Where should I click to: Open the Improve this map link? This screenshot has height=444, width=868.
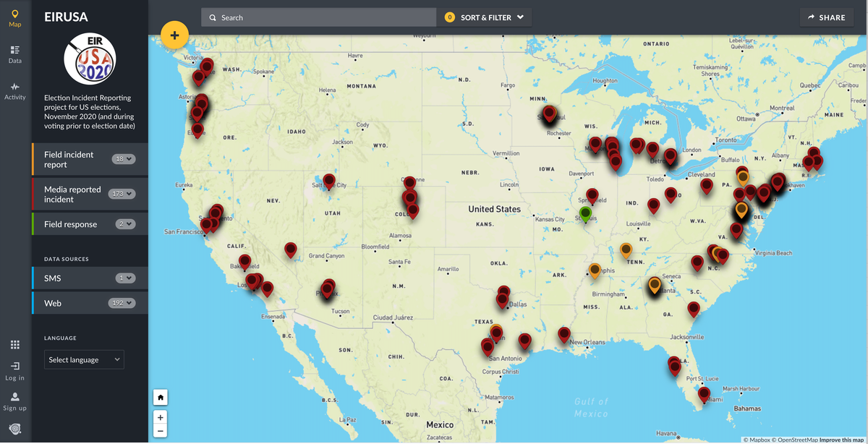841,437
